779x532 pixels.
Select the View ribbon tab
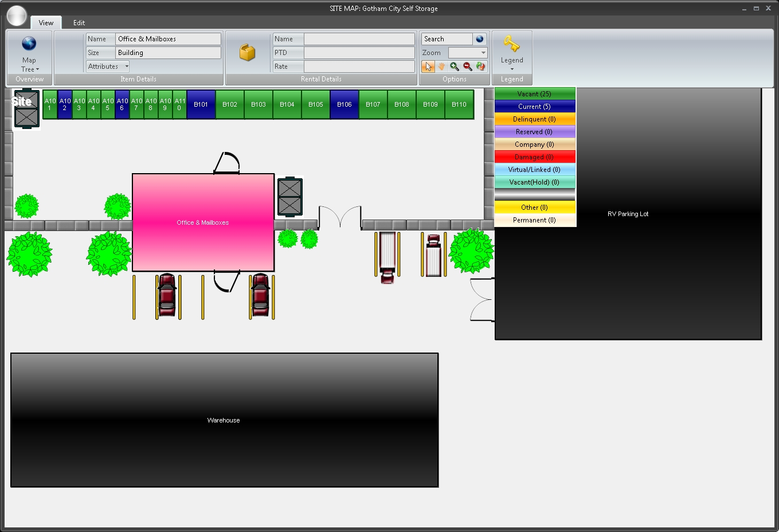pos(46,22)
